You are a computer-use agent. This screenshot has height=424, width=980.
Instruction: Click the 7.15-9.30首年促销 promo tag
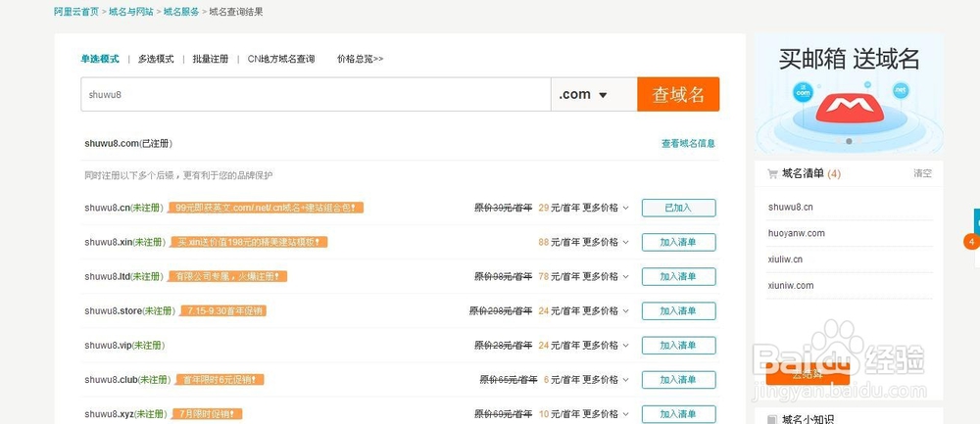click(x=223, y=311)
